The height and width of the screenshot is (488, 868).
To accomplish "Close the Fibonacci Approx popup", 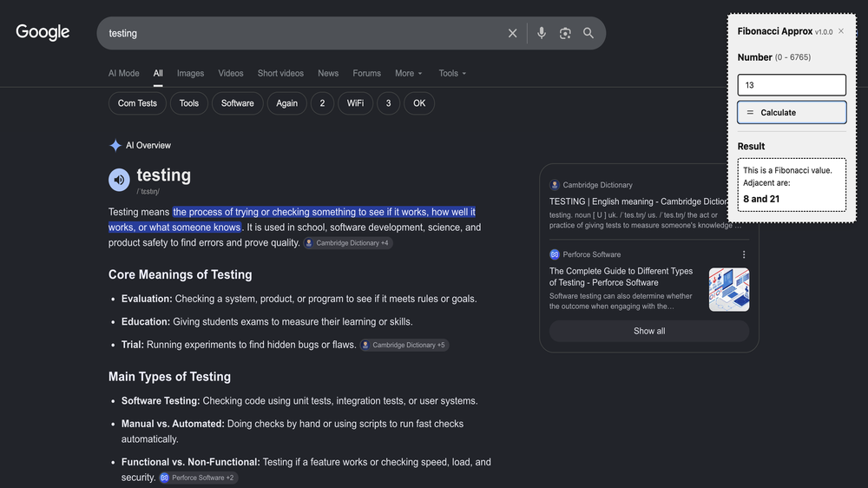I will (x=841, y=31).
